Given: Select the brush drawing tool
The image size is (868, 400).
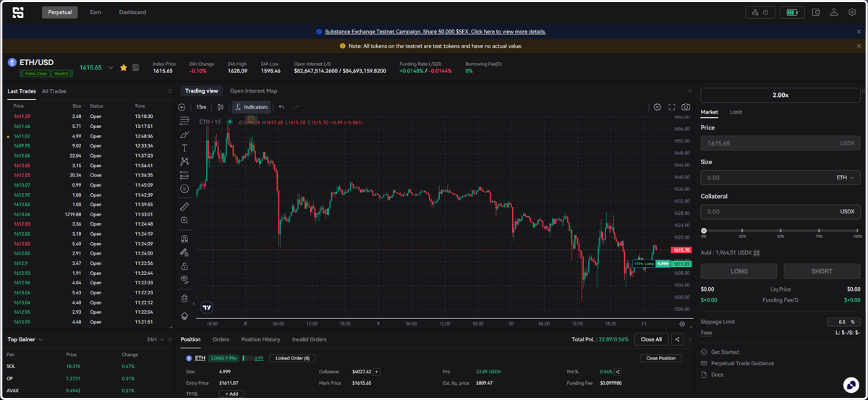Looking at the screenshot, I should click(x=184, y=135).
